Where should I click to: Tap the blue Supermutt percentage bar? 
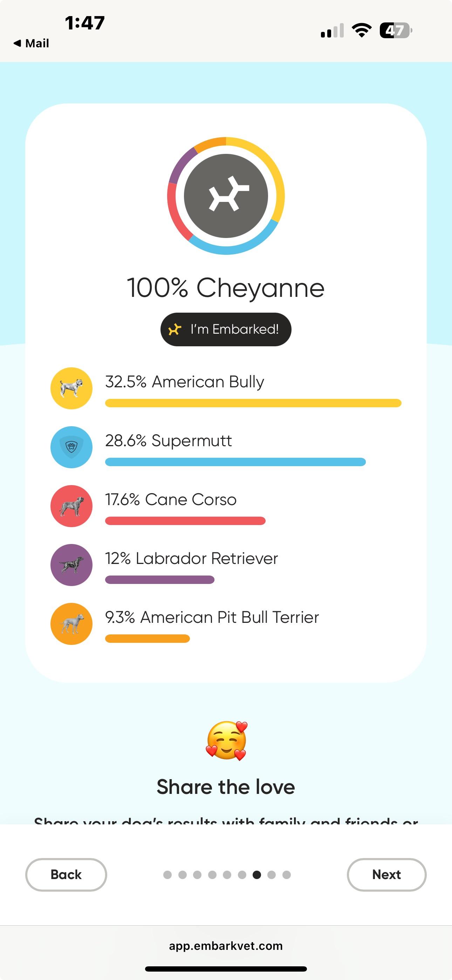(235, 462)
